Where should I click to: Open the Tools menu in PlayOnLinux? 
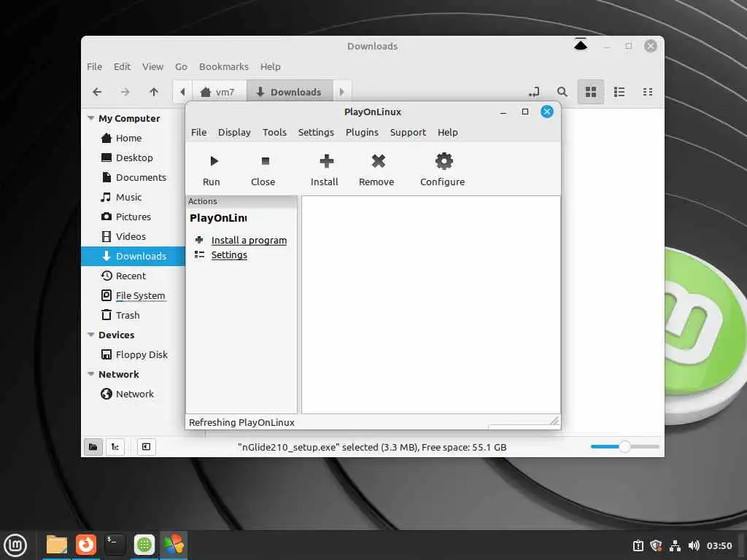click(274, 133)
